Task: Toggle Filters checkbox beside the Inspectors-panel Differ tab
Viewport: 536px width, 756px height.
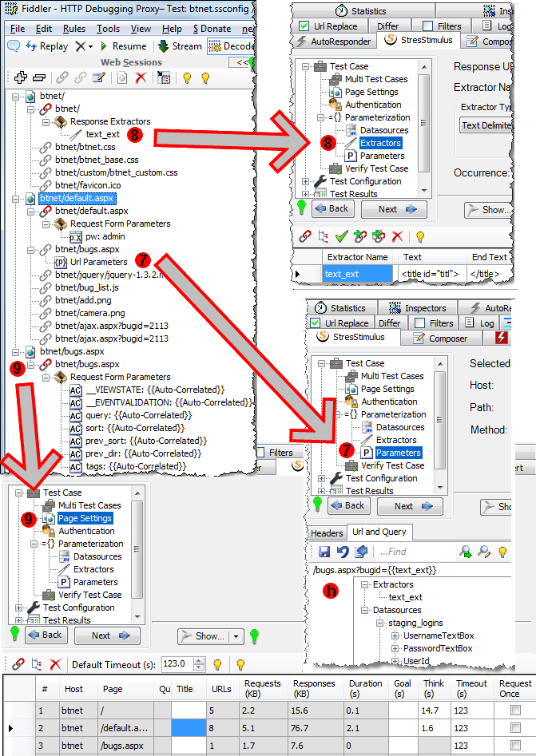Action: [419, 323]
